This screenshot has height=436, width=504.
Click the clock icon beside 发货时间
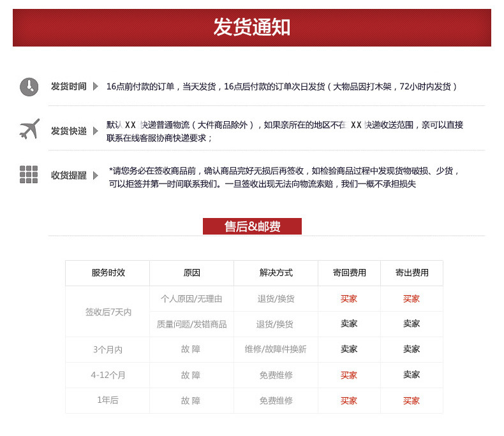click(29, 87)
